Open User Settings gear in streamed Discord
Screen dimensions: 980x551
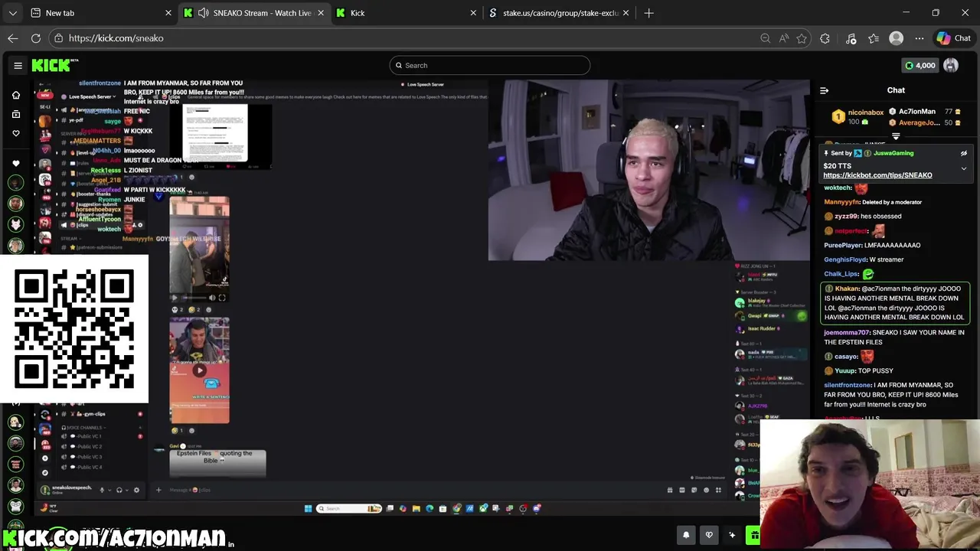coord(136,490)
